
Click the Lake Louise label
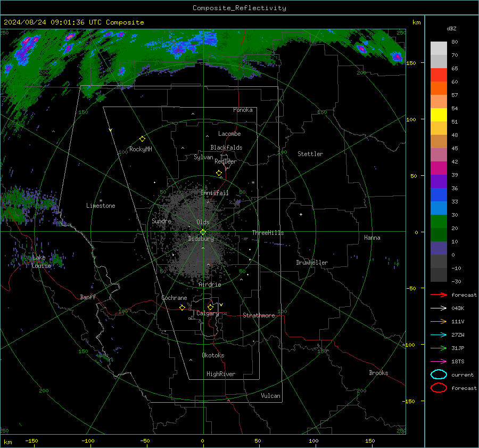[41, 262]
